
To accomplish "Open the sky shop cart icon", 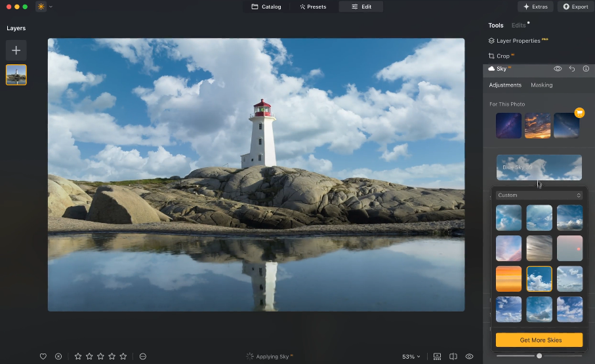I will 579,113.
